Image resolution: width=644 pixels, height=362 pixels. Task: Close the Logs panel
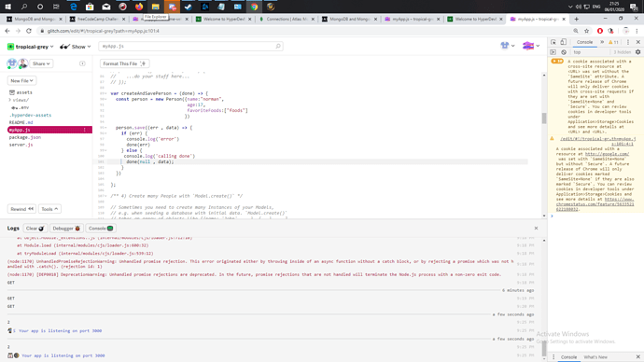536,229
